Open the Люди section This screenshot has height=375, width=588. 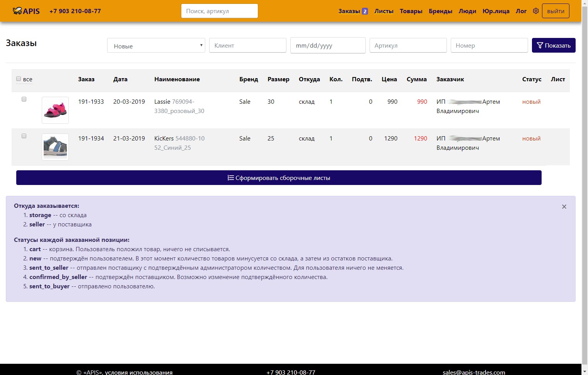point(467,11)
